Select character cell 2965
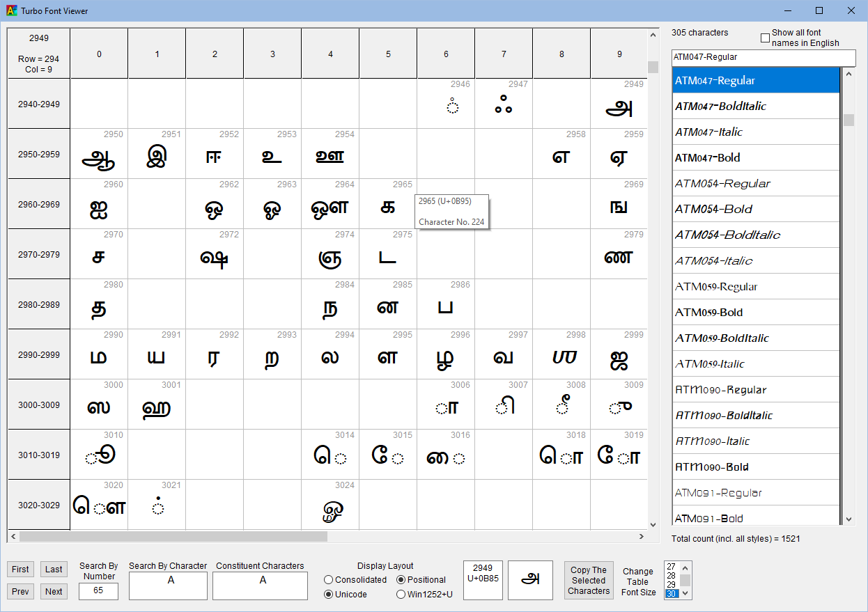 388,203
